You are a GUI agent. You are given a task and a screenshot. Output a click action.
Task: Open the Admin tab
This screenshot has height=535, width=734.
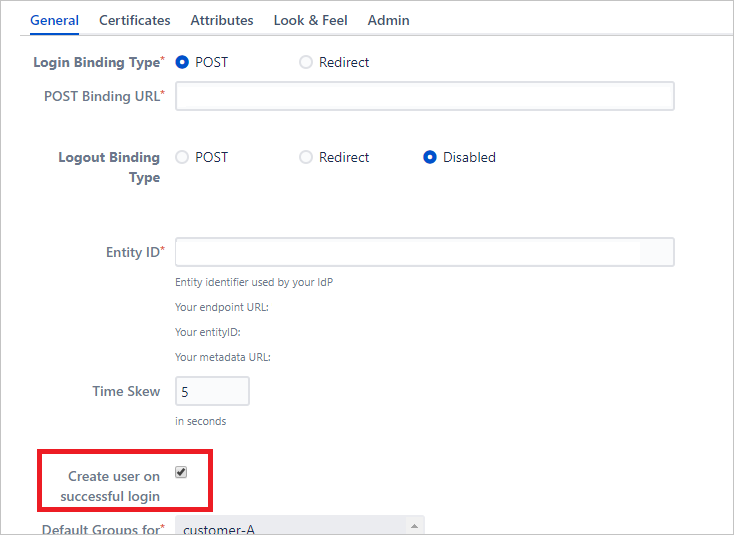(x=389, y=21)
